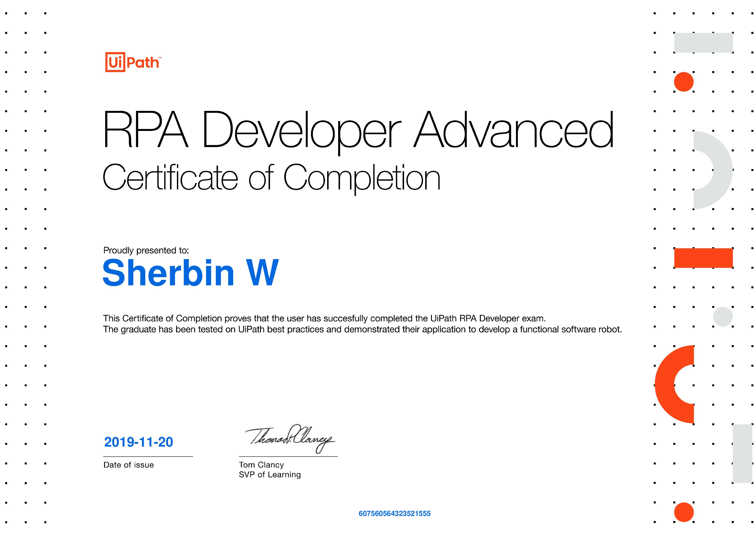Viewport: 756px width, 534px height.
Task: Click the recipient name Sherbin W
Action: pos(191,272)
